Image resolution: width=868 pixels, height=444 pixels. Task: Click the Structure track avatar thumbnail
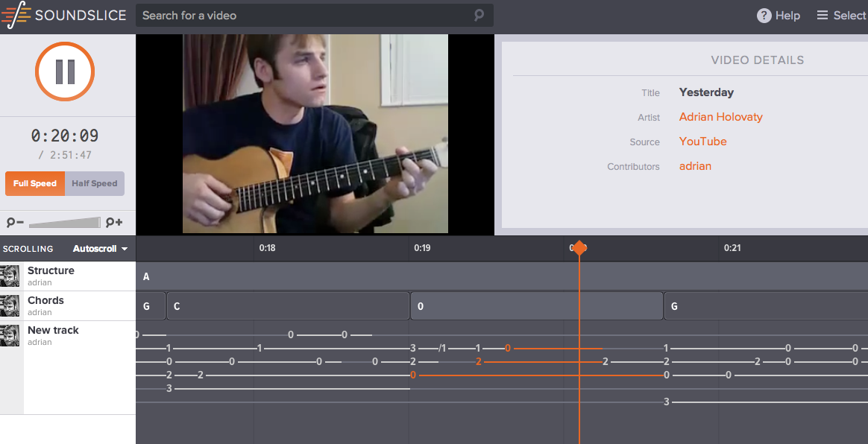coord(10,276)
